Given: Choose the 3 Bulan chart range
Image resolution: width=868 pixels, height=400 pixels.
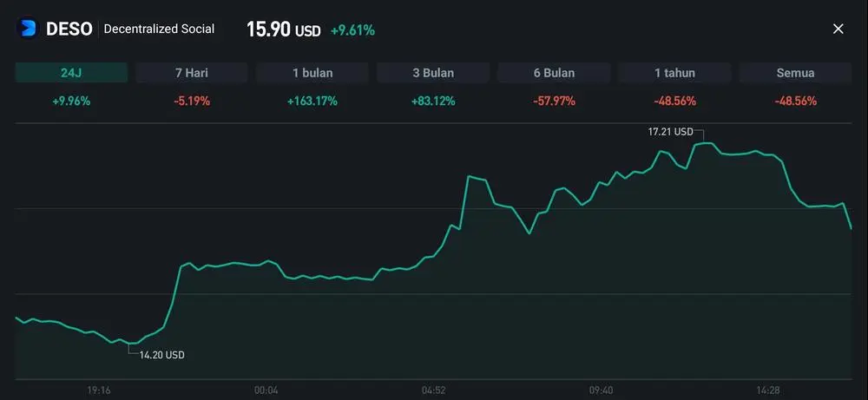Looking at the screenshot, I should pyautogui.click(x=433, y=73).
